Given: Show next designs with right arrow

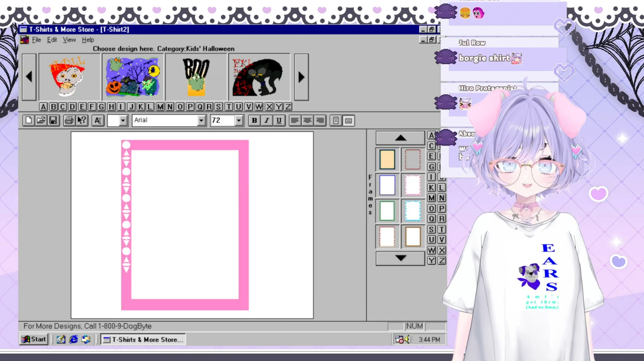Looking at the screenshot, I should (x=301, y=77).
